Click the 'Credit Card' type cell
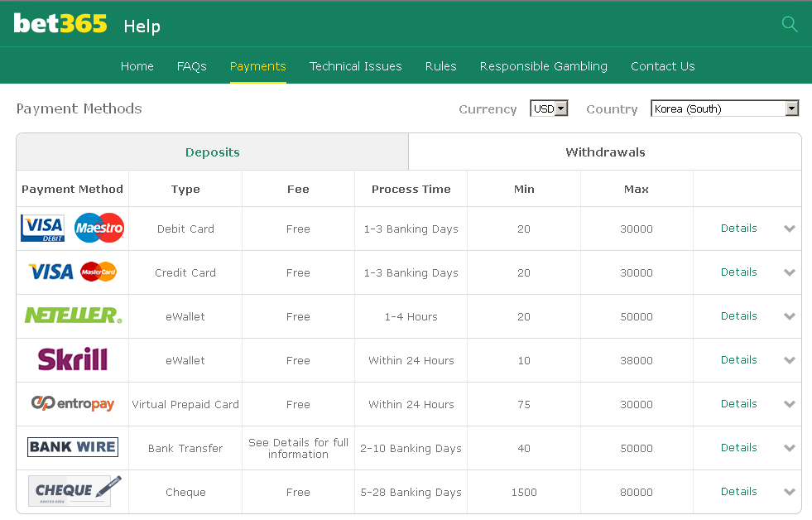Viewport: 812px width, 520px height. coord(185,273)
